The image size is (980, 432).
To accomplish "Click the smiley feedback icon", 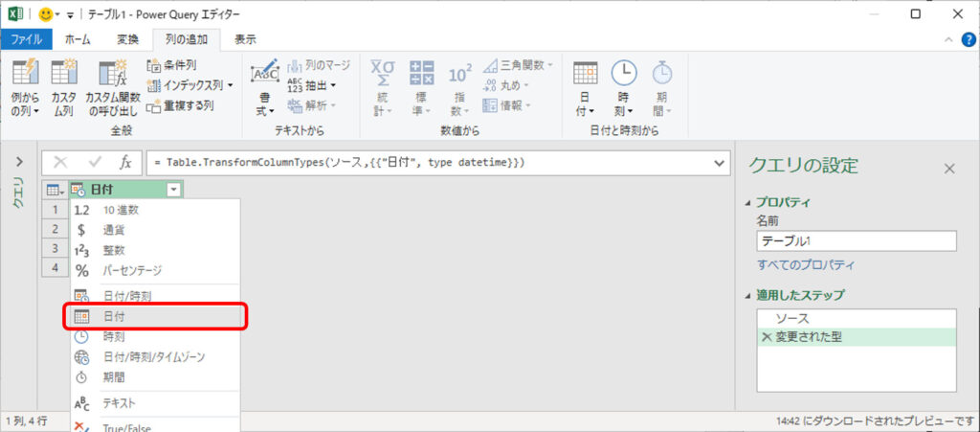I will click(46, 13).
